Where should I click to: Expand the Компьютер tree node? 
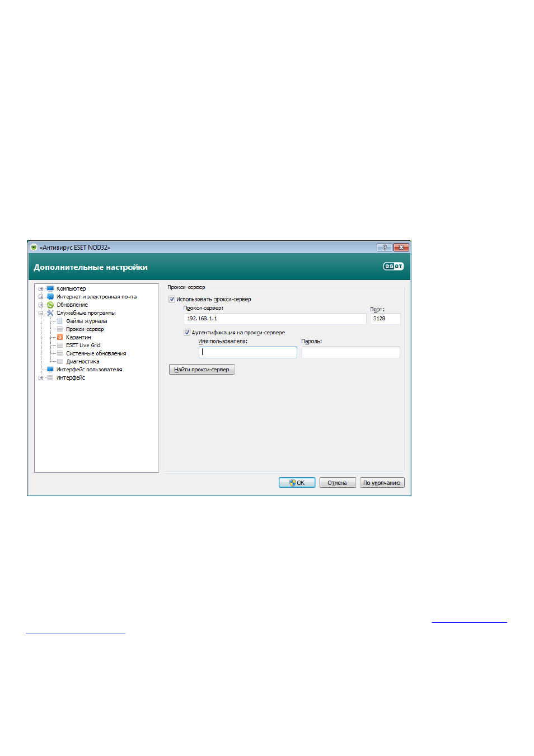(x=41, y=289)
